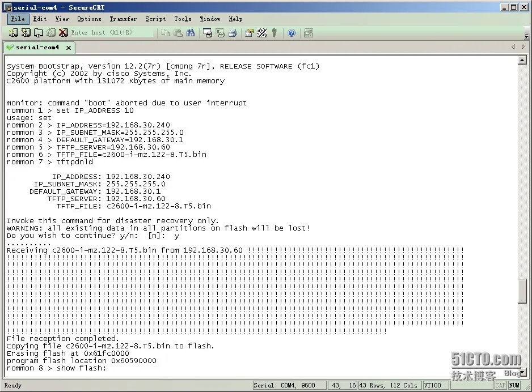The image size is (532, 392).
Task: Open the Options menu
Action: [x=89, y=19]
